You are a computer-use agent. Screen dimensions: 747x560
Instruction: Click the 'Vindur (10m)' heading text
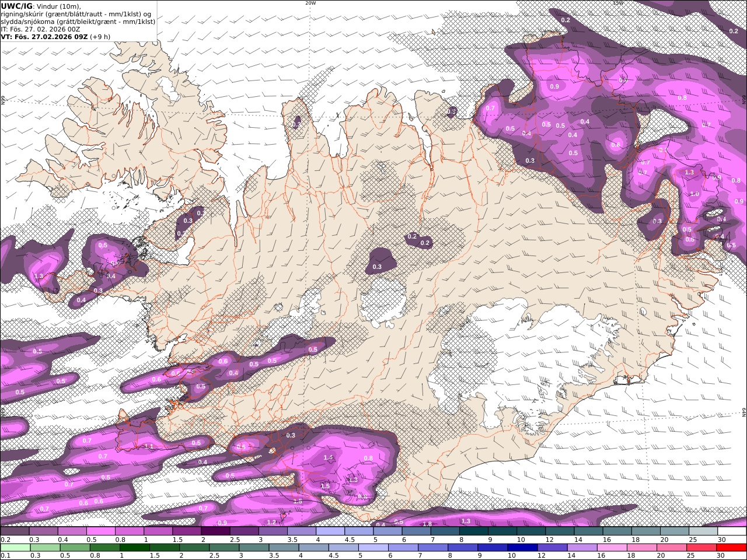click(x=58, y=6)
